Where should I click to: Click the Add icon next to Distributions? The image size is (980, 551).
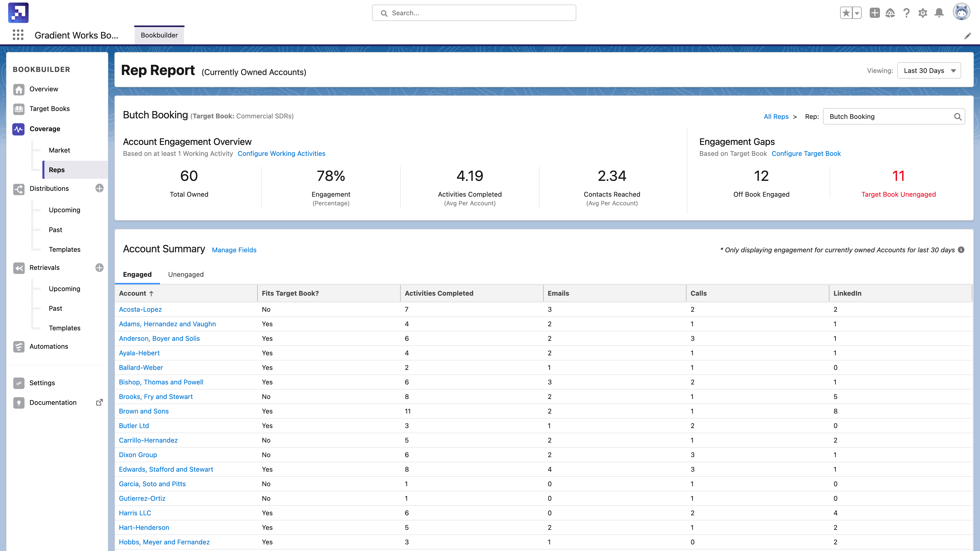click(x=99, y=188)
